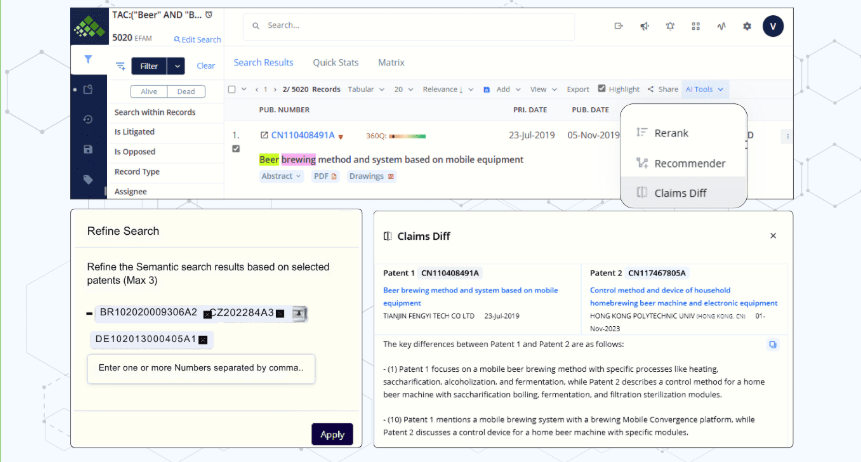This screenshot has height=462, width=861.
Task: Switch to Search Results tab
Action: (264, 63)
